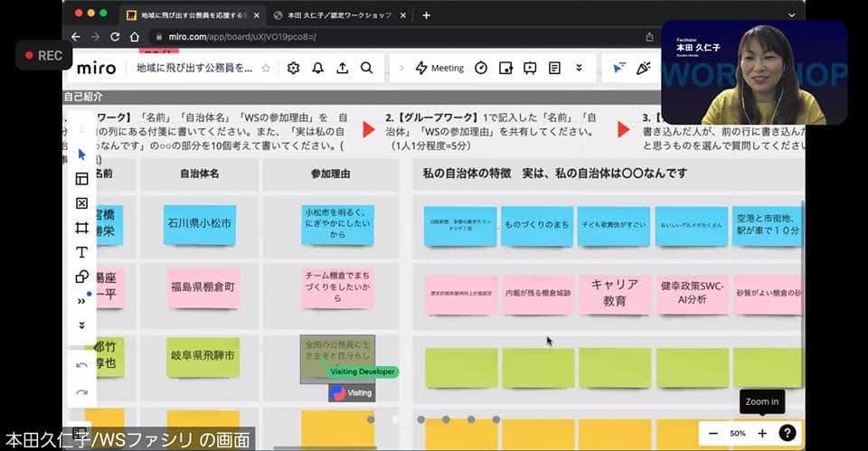This screenshot has width=868, height=451.
Task: Open the Meeting menu
Action: 439,68
